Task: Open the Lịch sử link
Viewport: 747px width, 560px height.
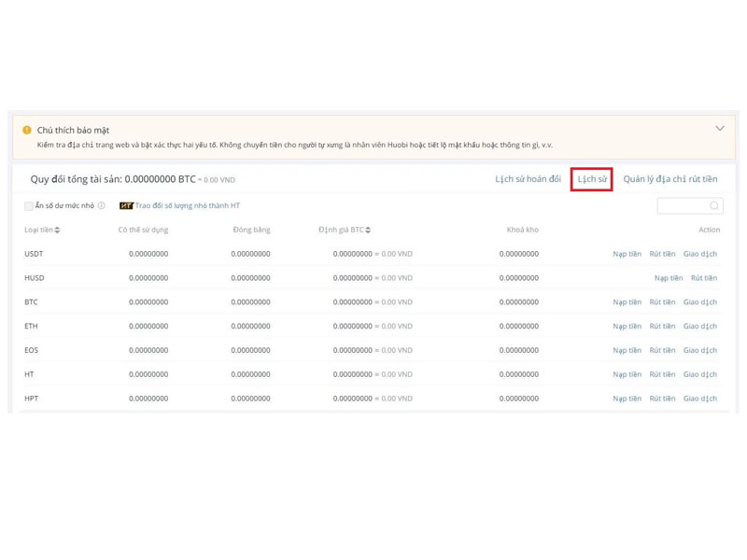Action: pyautogui.click(x=592, y=179)
